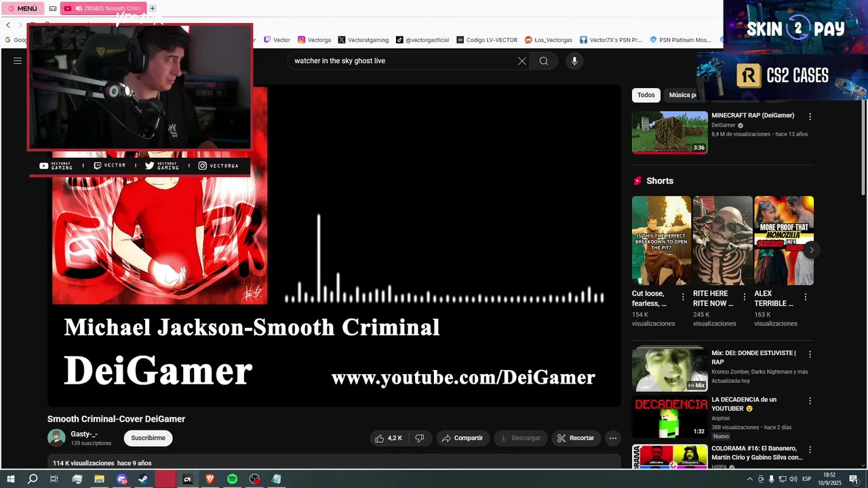
Task: Open the pinned tab icon beside MENÚ
Action: pyautogui.click(x=54, y=8)
